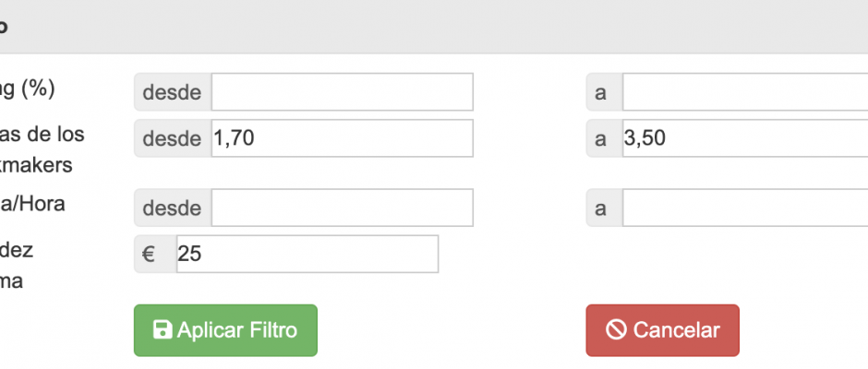868x369 pixels.
Task: Focus the percentage row's 'a' input field
Action: click(745, 92)
